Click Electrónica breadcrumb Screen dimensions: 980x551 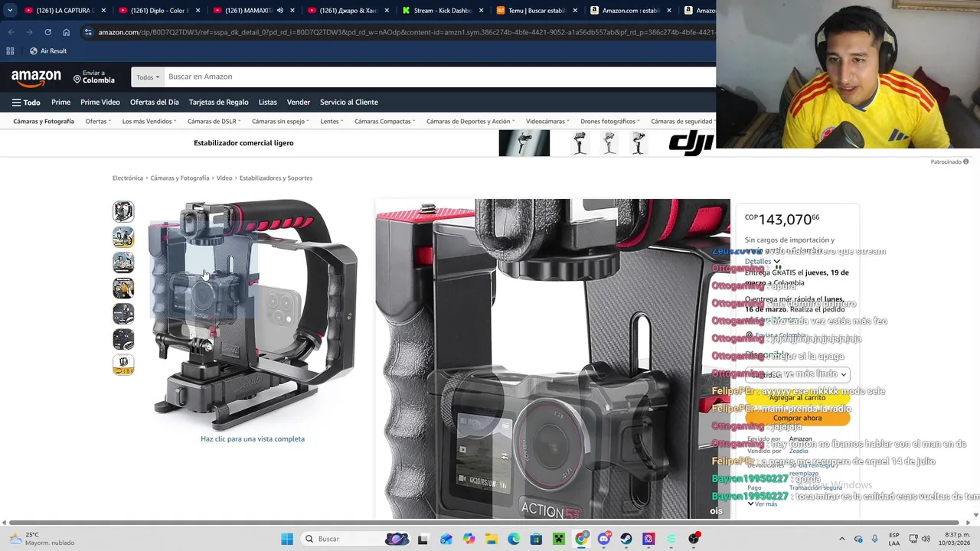[128, 178]
